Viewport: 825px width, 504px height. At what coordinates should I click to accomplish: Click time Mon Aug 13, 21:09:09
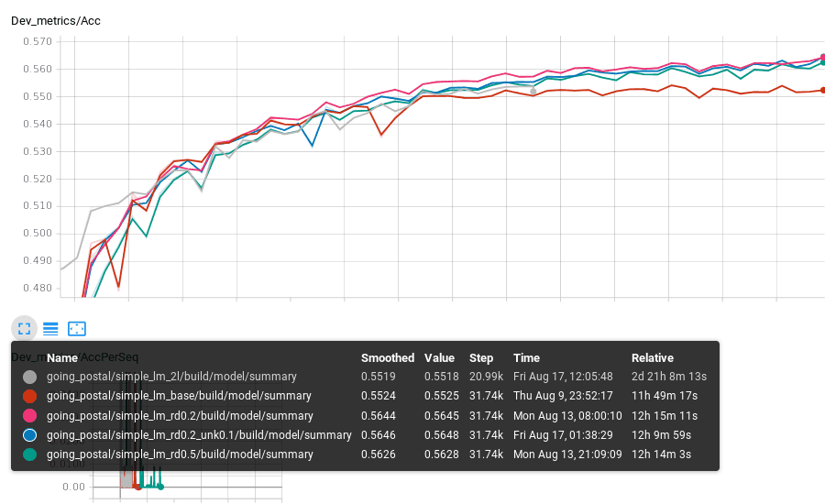click(x=567, y=455)
